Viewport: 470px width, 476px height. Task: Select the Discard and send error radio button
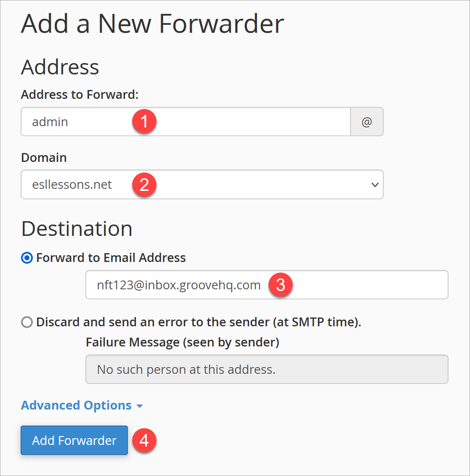(27, 322)
